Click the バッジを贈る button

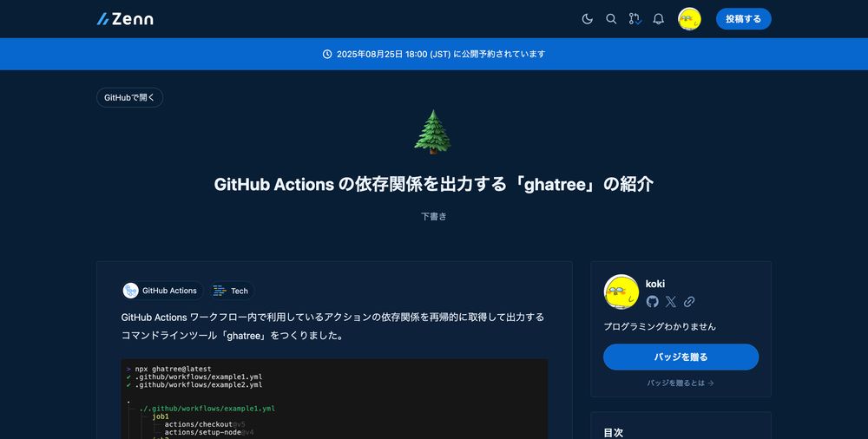[x=681, y=357]
